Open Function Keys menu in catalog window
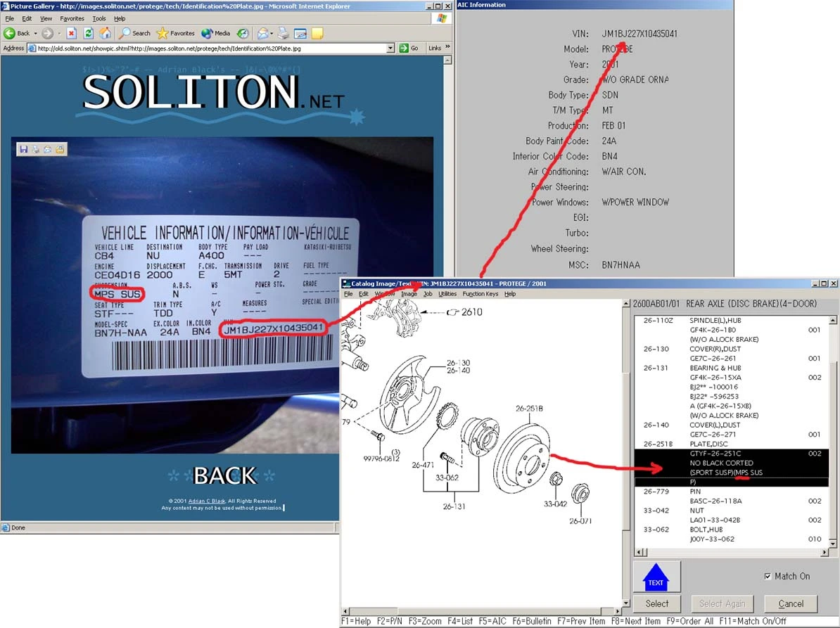 click(480, 294)
